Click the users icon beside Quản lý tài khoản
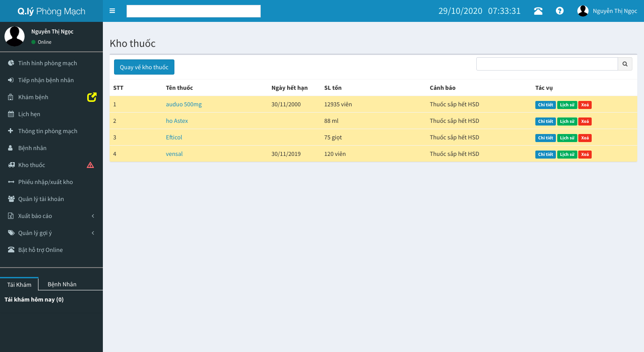644x352 pixels. tap(11, 199)
